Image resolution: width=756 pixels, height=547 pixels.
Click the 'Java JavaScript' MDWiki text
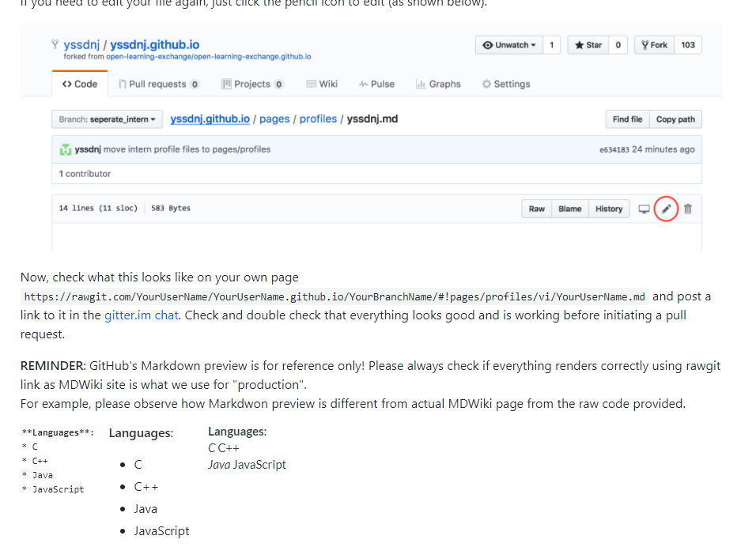(247, 465)
